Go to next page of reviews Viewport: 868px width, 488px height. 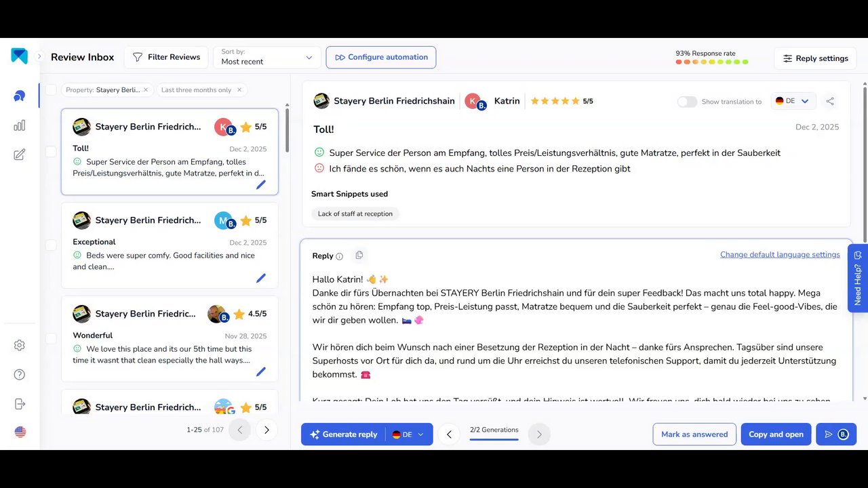tap(267, 430)
